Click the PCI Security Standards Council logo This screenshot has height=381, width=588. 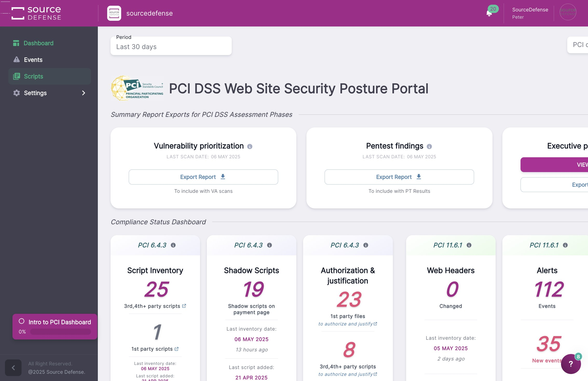137,88
